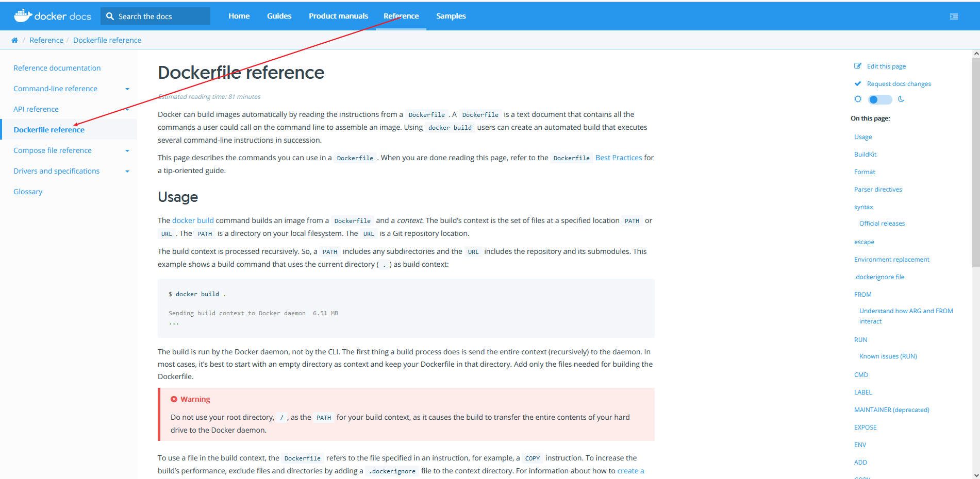Screen dimensions: 980x479
Task: Expand Drivers and specifications submenu arrow
Action: tap(127, 172)
